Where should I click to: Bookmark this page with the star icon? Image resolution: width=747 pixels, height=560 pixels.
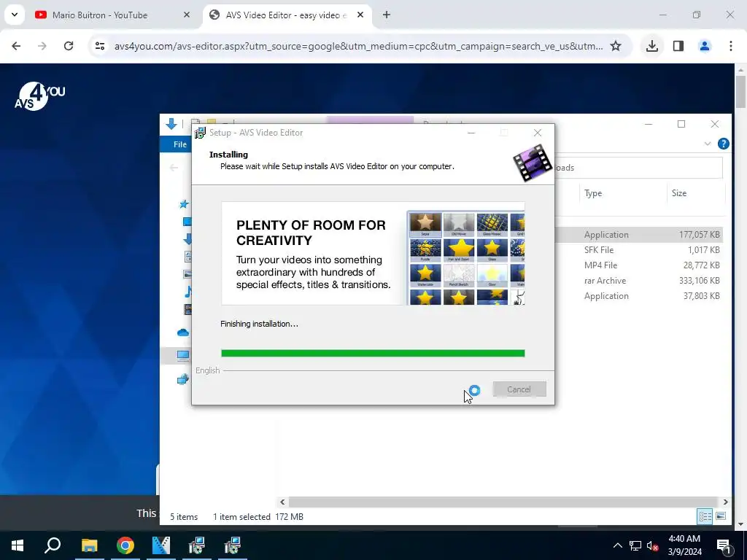pos(616,46)
